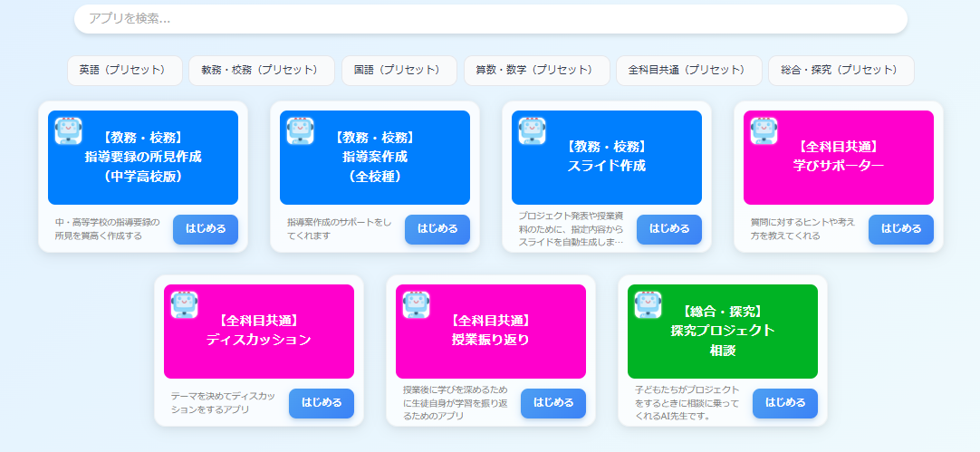Choose the 総合・探究（プリセット） filter
Image resolution: width=980 pixels, height=452 pixels.
tap(841, 71)
